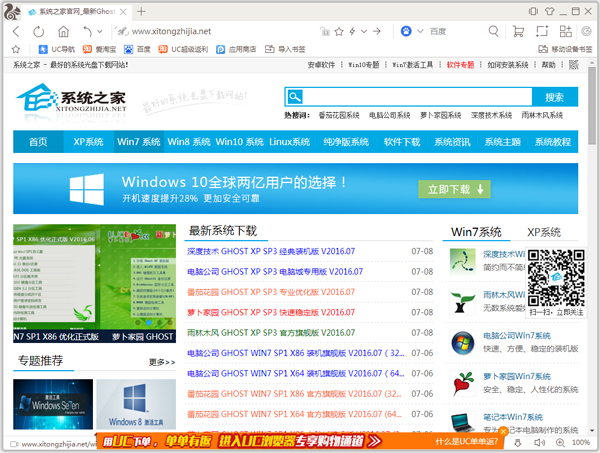This screenshot has width=600, height=453.
Task: Open the bookmarks star on bookmark bar
Action: (16, 49)
